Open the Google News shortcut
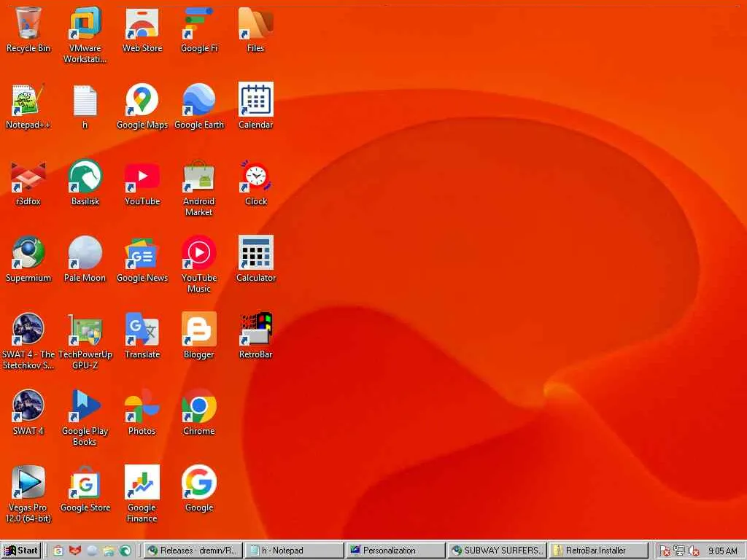The height and width of the screenshot is (560, 747). [x=142, y=260]
